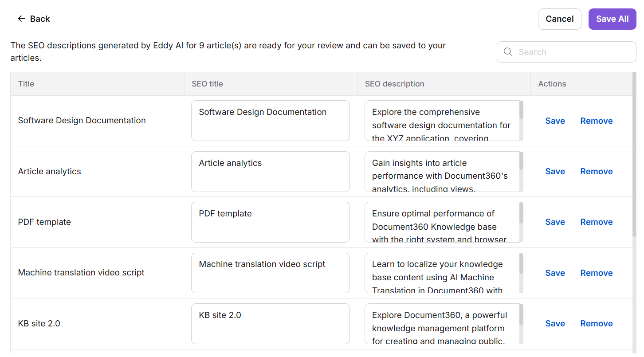Edit the SEO title for PDF template
Image resolution: width=644 pixels, height=357 pixels.
271,222
